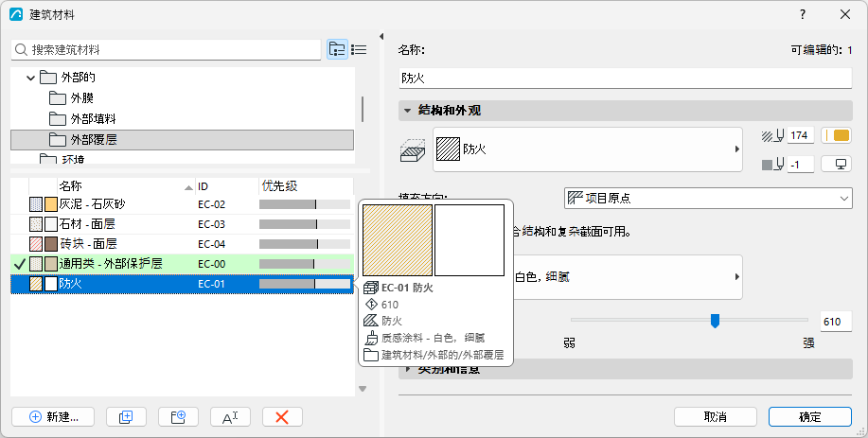Open the 防火 cut fill selector
Viewport: 868px width, 438px height.
(x=587, y=149)
